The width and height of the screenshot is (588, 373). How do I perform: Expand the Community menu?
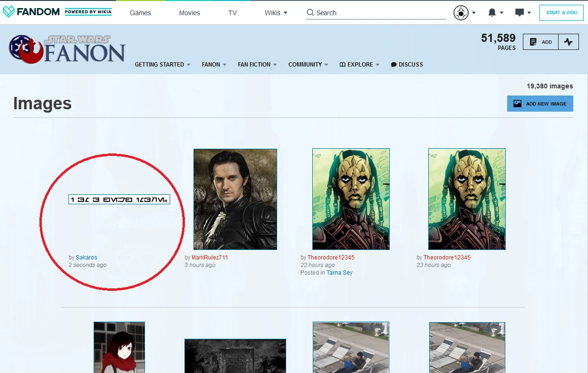click(x=308, y=65)
